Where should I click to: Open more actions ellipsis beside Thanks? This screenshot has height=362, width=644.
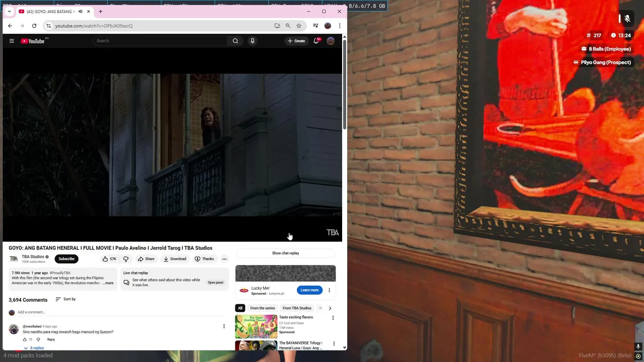[224, 259]
